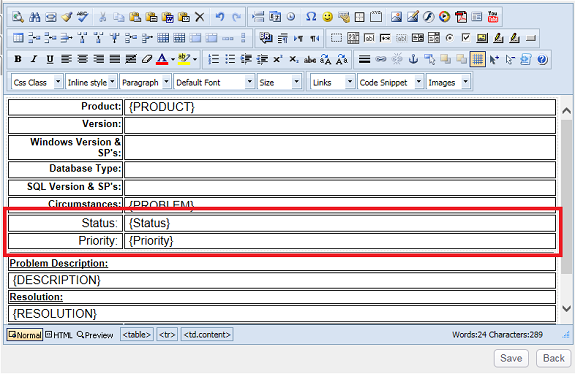Insert a text box form field icon
This screenshot has height=374, width=575.
369,38
